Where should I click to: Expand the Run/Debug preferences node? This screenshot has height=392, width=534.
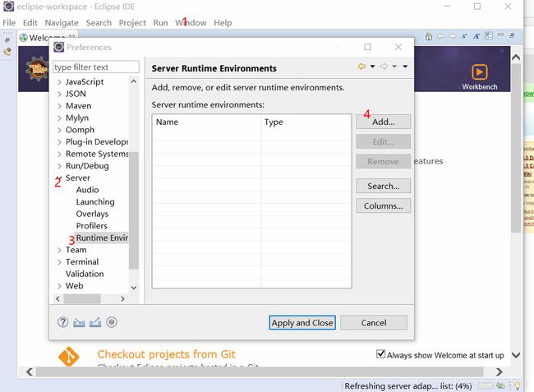[60, 166]
